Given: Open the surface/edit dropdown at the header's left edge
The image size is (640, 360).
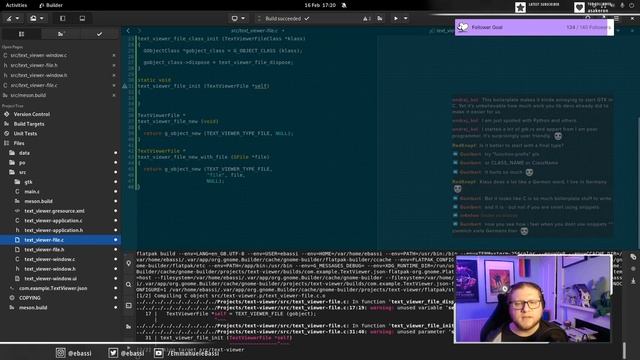Looking at the screenshot, I should click(12, 18).
